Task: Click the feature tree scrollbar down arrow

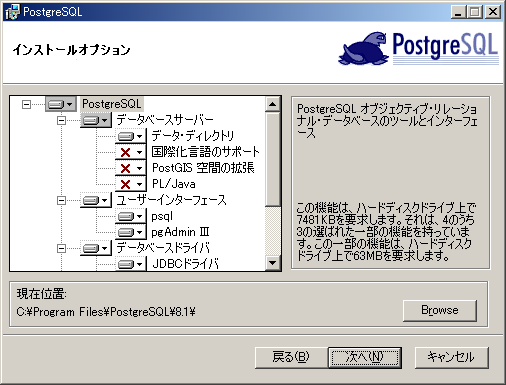Action: (x=273, y=263)
